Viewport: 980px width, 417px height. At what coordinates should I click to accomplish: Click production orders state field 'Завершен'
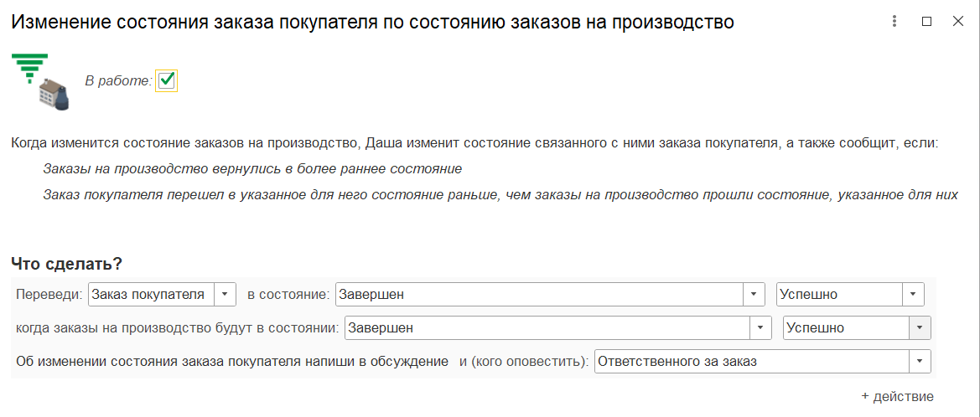(x=545, y=328)
